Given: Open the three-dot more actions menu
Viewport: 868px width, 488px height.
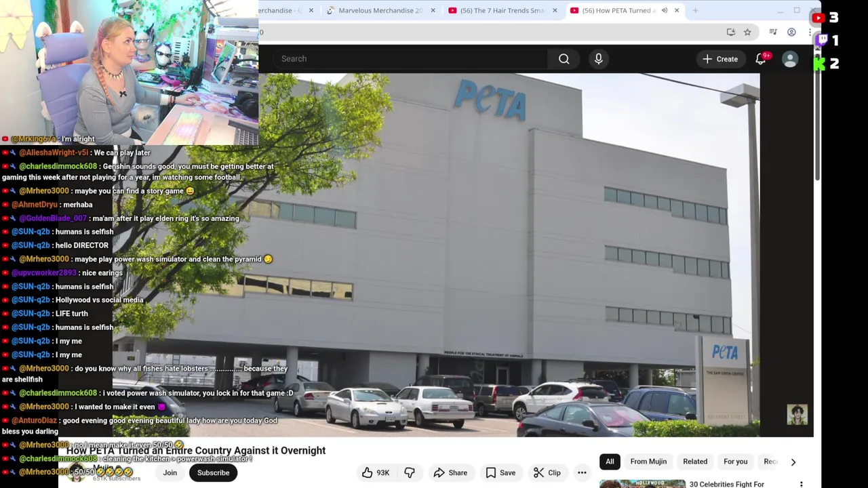Looking at the screenshot, I should 582,473.
